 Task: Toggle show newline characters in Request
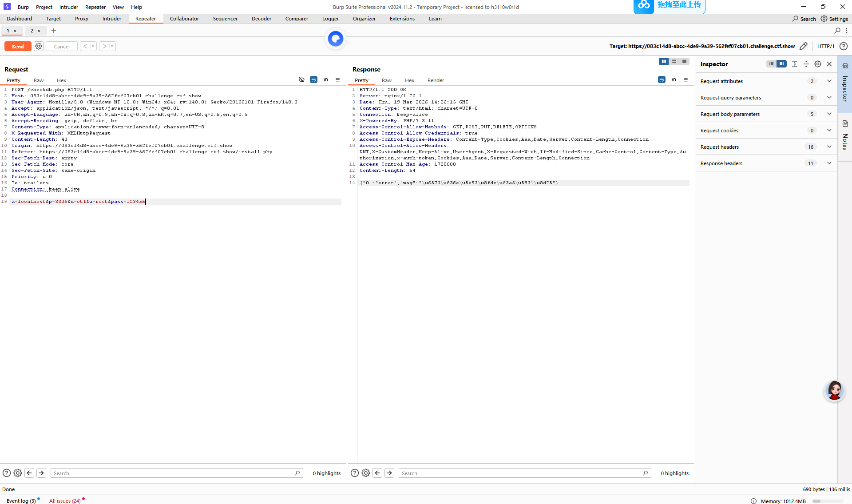click(326, 80)
